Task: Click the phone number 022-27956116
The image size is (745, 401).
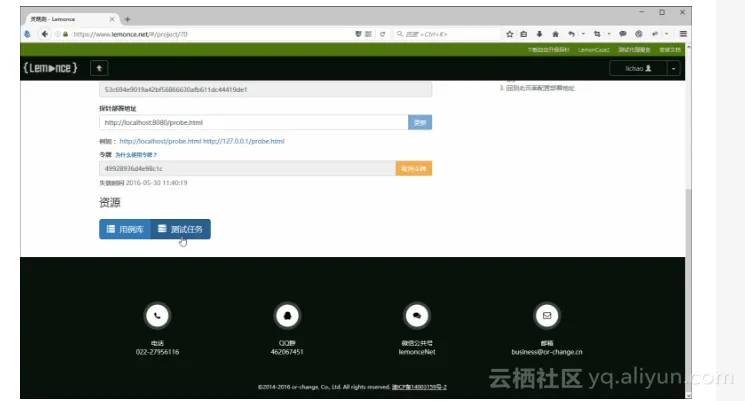Action: coord(157,352)
